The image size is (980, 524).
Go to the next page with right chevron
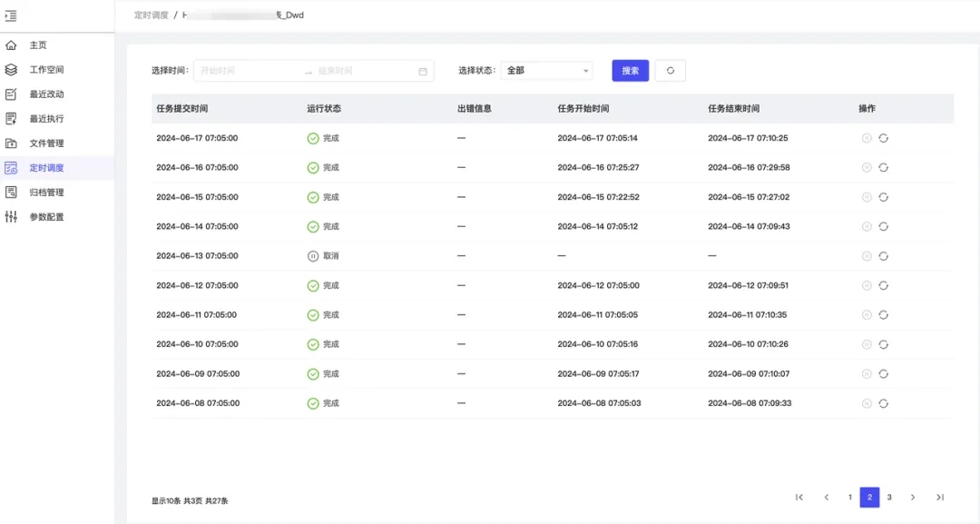pyautogui.click(x=913, y=498)
